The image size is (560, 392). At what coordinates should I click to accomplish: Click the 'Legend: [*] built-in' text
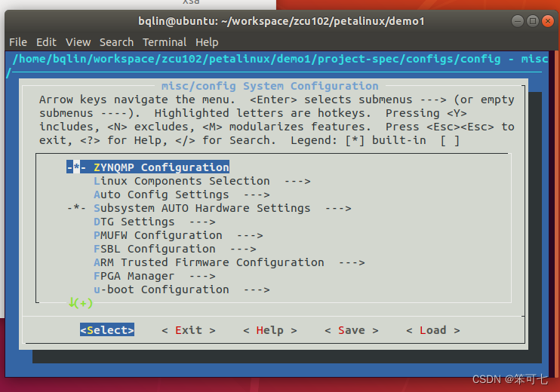pyautogui.click(x=358, y=140)
